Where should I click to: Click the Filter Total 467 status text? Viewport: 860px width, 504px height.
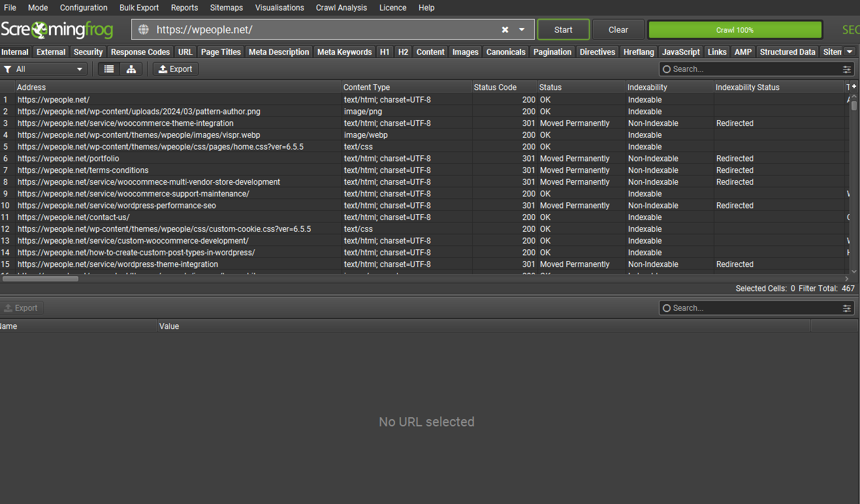pyautogui.click(x=826, y=288)
